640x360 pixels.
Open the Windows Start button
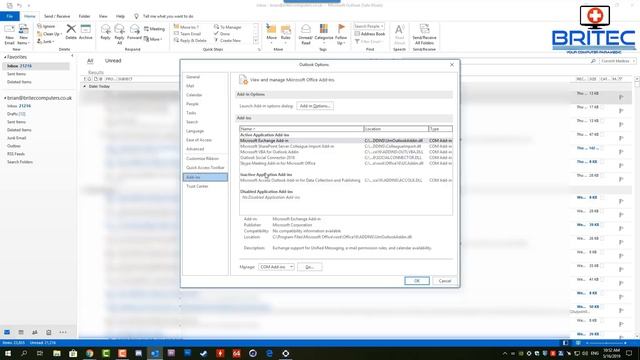(8, 353)
